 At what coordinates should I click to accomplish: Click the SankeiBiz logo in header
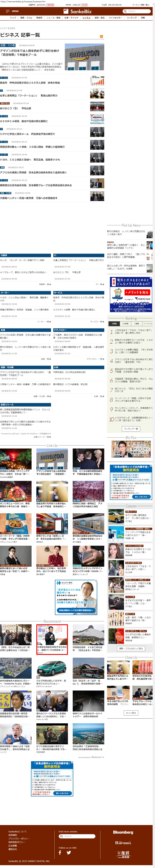coord(81,11)
